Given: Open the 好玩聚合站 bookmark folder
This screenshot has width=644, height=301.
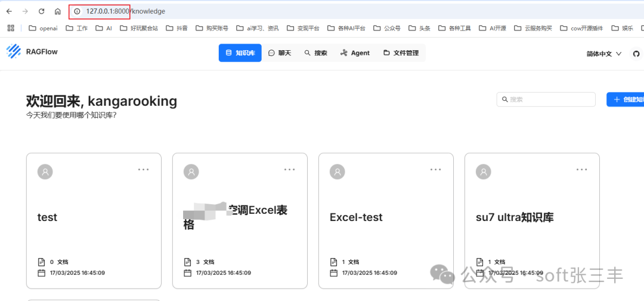Looking at the screenshot, I should [x=139, y=29].
